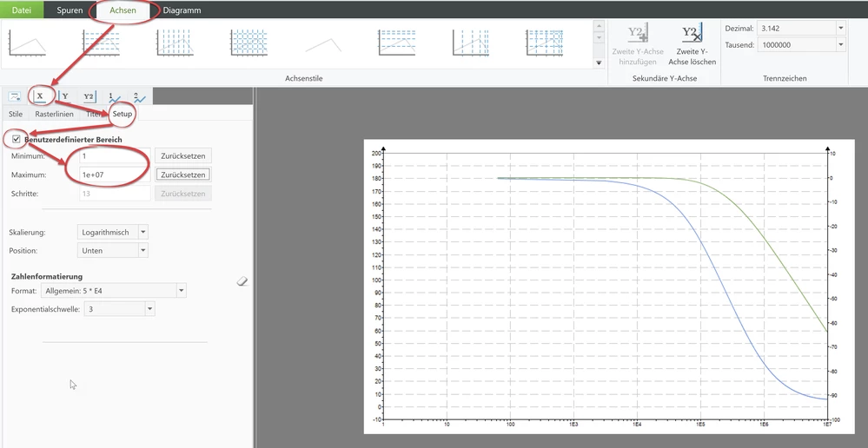Open the Format dropdown Allgemein: 5 * E4
Image resolution: width=868 pixels, height=448 pixels.
[x=114, y=290]
